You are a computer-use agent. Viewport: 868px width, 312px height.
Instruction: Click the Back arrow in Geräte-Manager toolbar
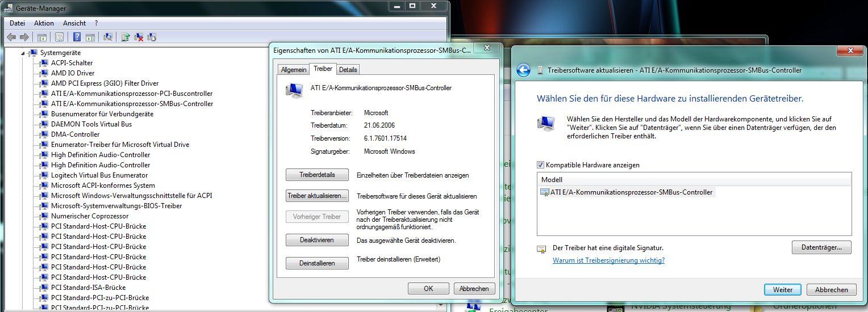[11, 37]
